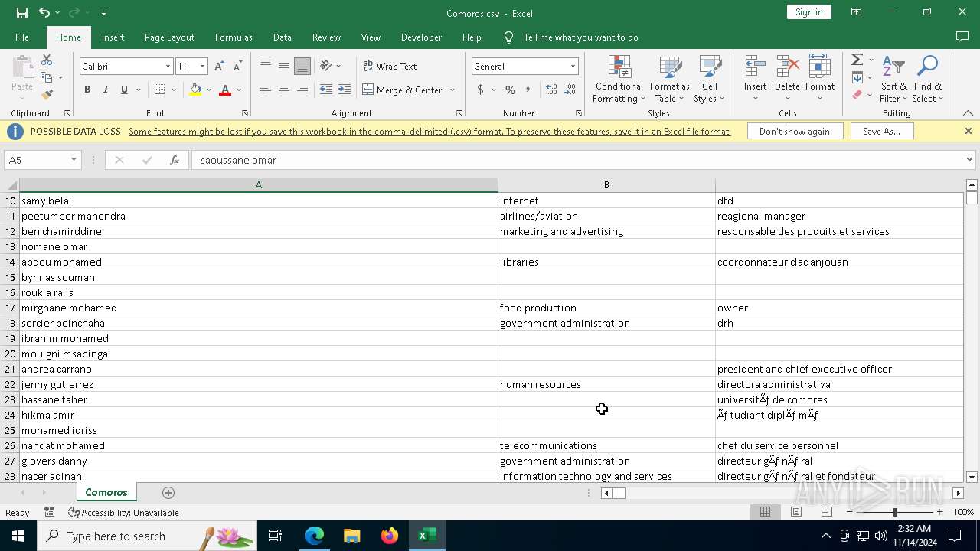
Task: Click the Decrease Indent icon
Action: [326, 90]
